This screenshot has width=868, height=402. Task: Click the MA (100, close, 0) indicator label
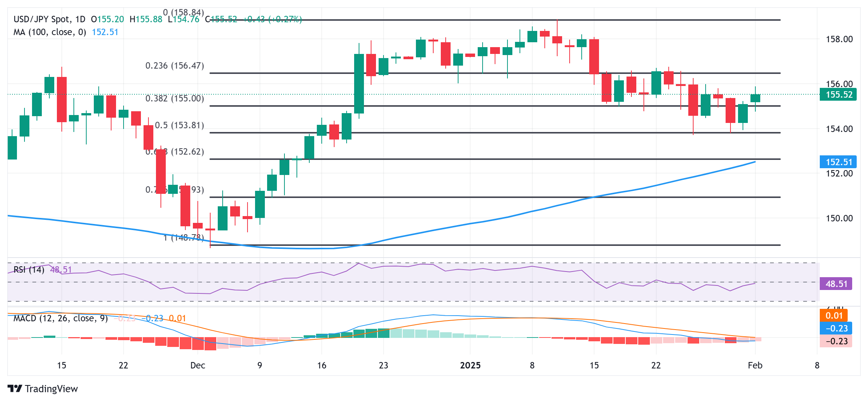click(50, 32)
